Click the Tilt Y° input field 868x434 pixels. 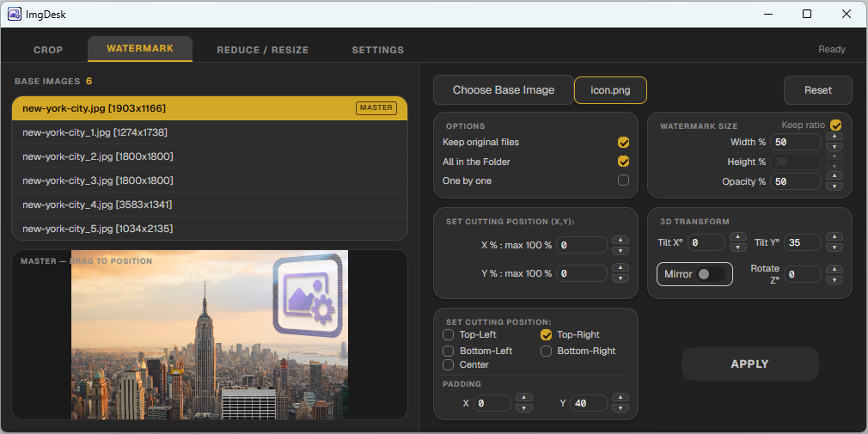(803, 242)
